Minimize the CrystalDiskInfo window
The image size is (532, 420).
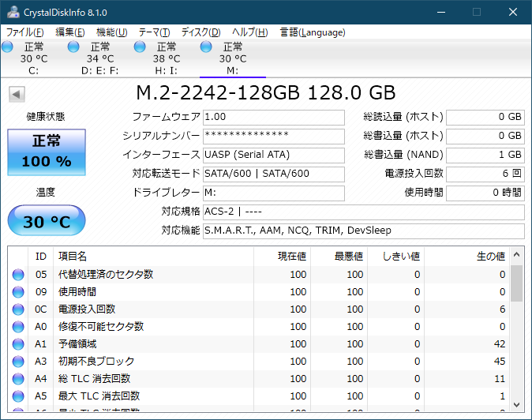coord(441,12)
